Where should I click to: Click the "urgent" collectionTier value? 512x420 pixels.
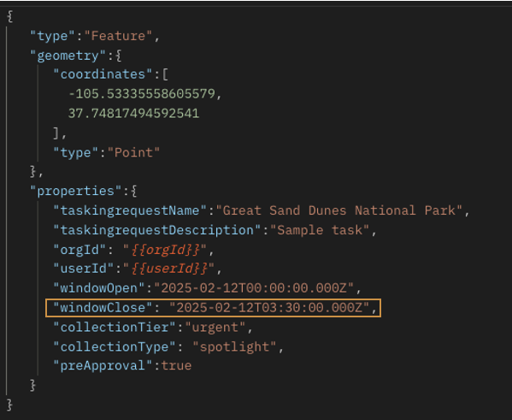pos(215,327)
